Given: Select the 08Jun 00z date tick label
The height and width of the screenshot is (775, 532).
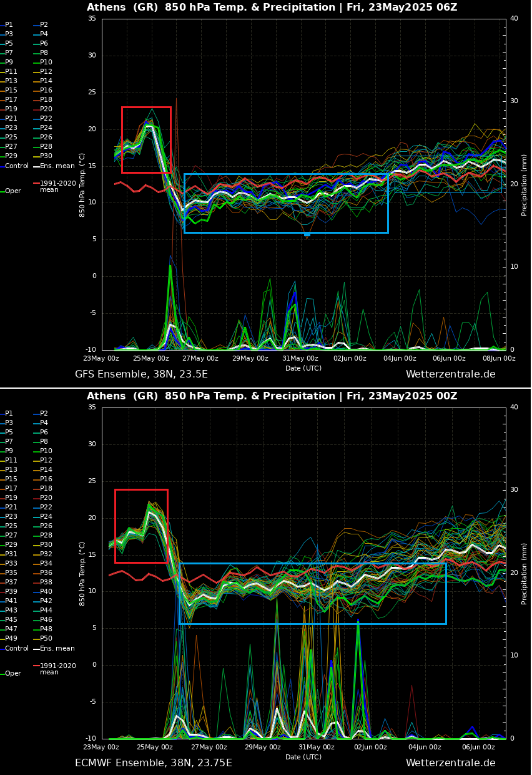Looking at the screenshot, I should (x=499, y=358).
